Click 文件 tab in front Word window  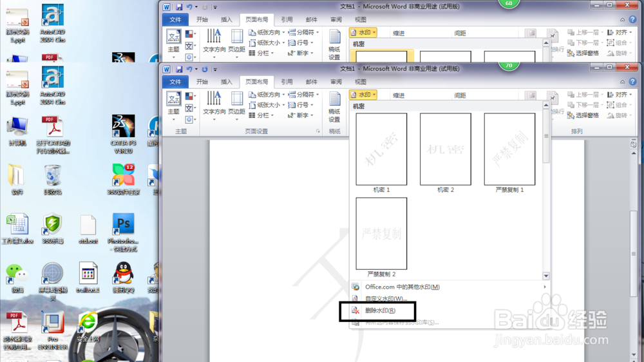(x=175, y=82)
